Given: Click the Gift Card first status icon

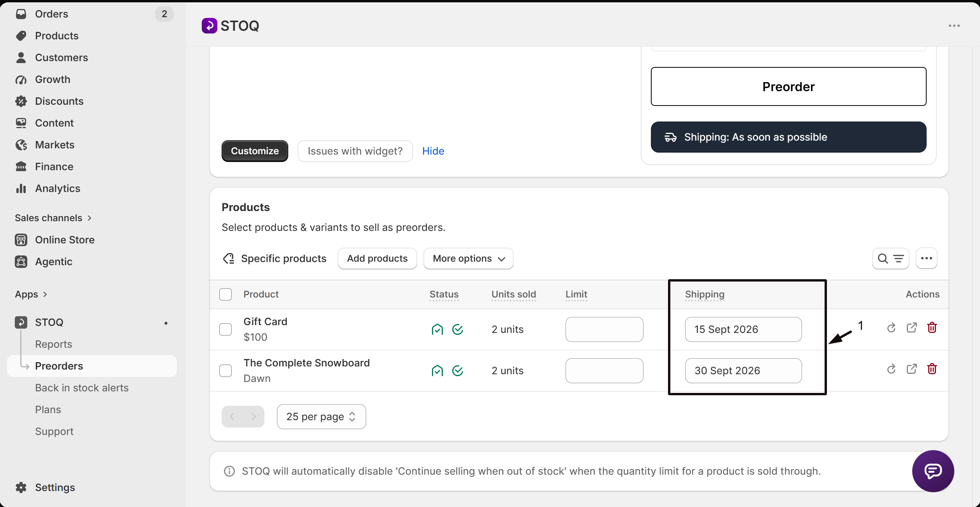Looking at the screenshot, I should tap(437, 329).
